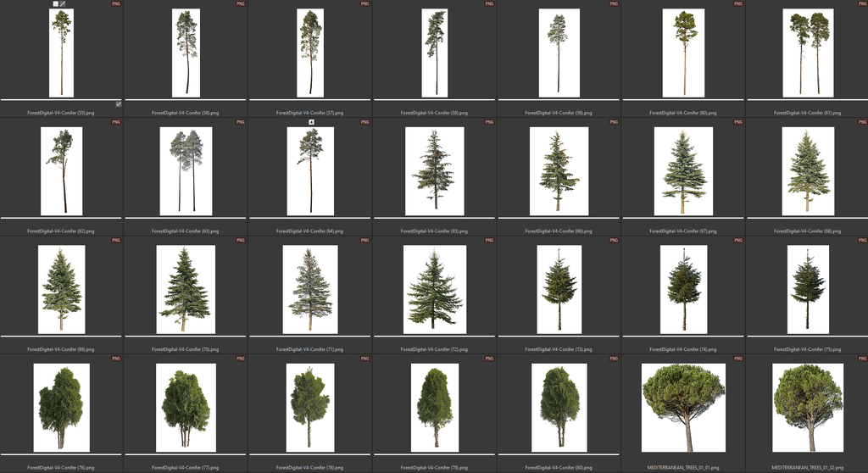The image size is (868, 473).
Task: Click the PNG type badge on Conifer (72)
Action: coord(489,241)
